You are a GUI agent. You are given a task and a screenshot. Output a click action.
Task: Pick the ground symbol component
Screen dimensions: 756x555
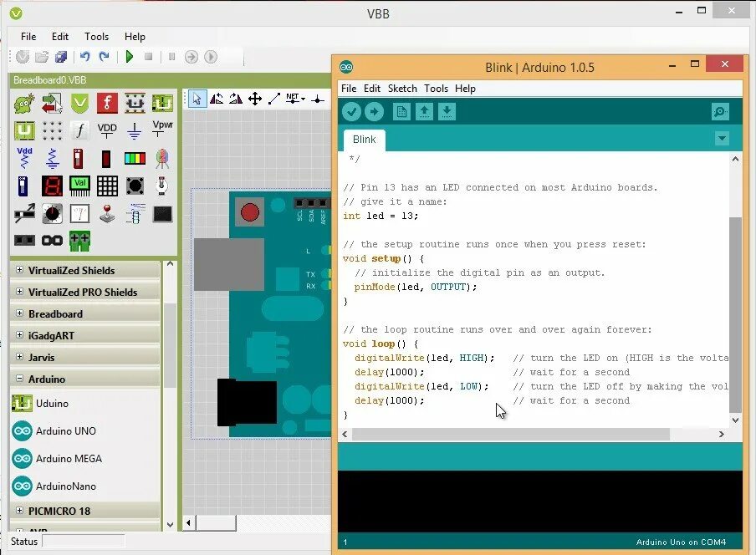click(135, 130)
